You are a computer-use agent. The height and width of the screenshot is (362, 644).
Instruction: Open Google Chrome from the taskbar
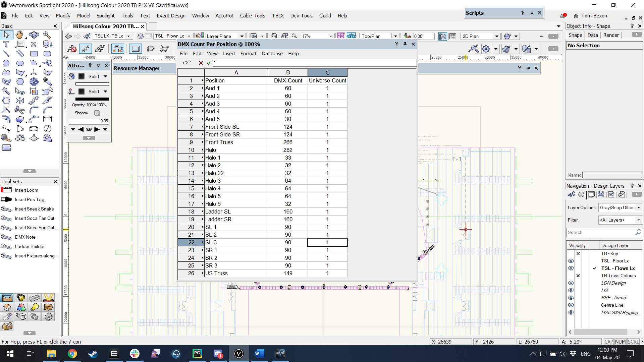pyautogui.click(x=72, y=354)
